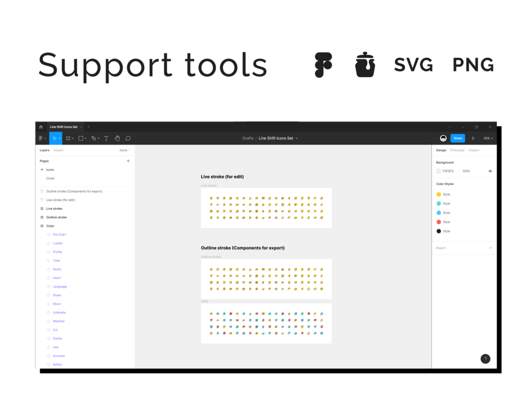532x402 pixels.
Task: Select the Outline stroke icons frame on canvas
Action: pyautogui.click(x=266, y=279)
